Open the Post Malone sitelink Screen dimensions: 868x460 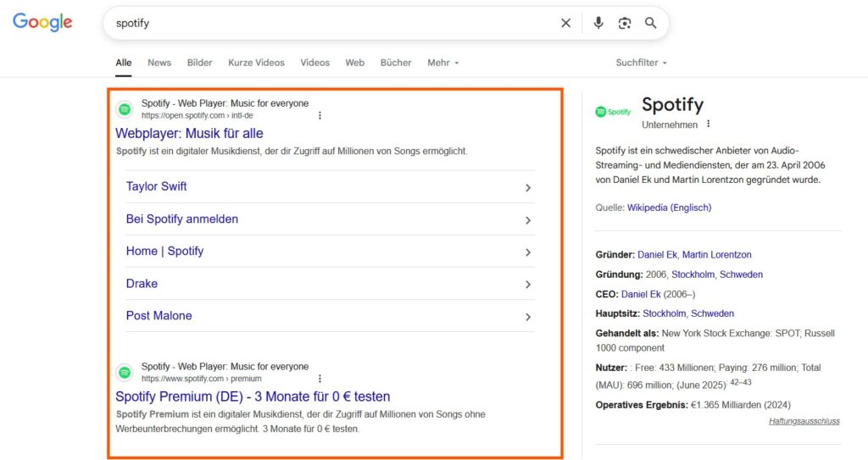159,315
